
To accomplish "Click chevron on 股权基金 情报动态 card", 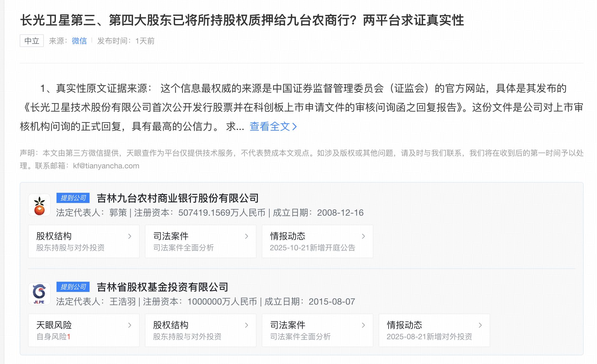I will coord(480,325).
